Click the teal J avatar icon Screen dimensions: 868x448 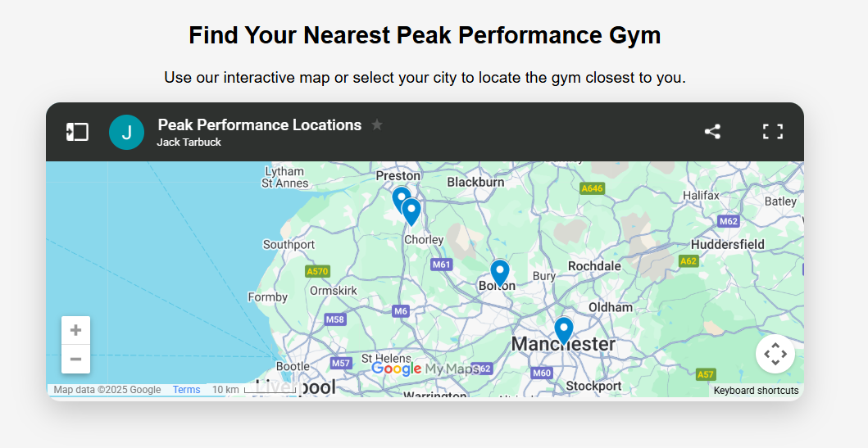[126, 132]
